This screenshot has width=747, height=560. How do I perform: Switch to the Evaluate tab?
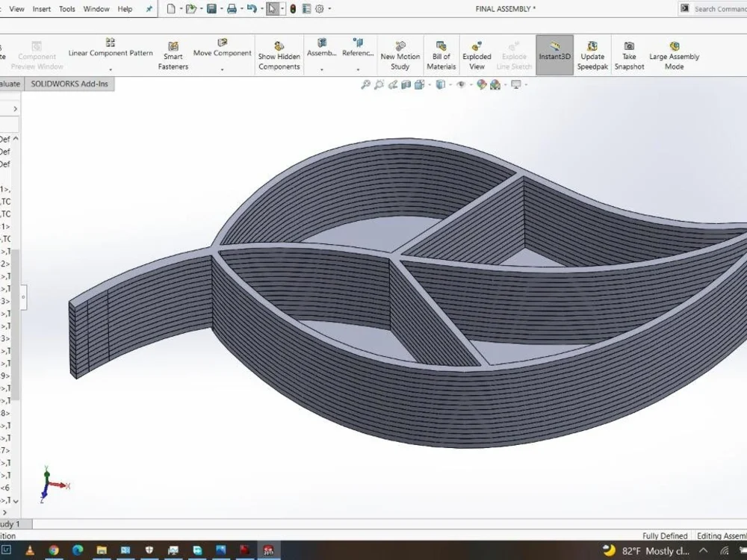10,84
